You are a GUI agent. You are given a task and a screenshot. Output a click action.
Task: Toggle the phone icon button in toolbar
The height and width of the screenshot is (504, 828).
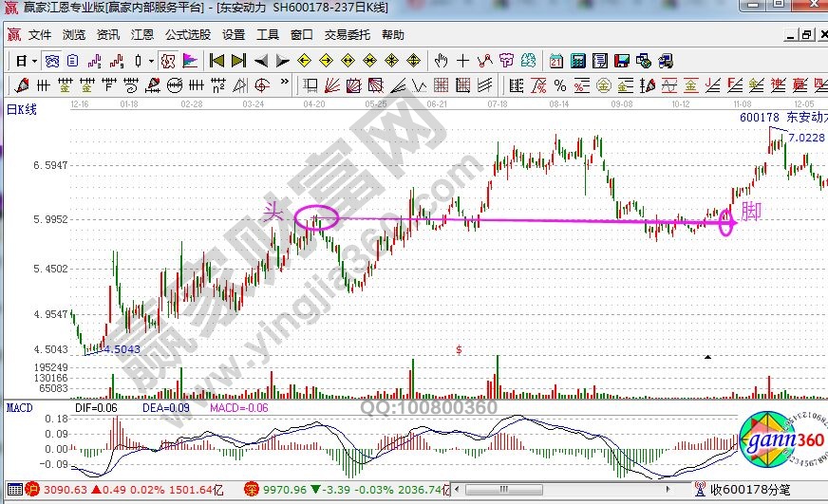[x=667, y=61]
